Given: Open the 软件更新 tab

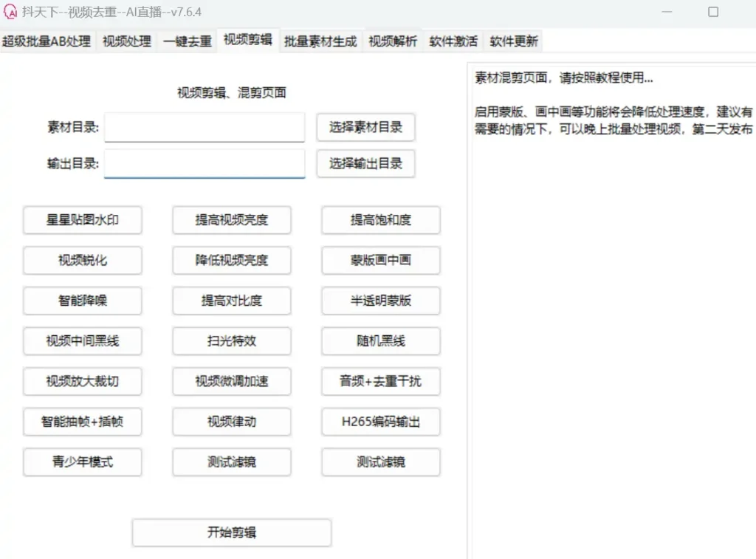Looking at the screenshot, I should [514, 41].
